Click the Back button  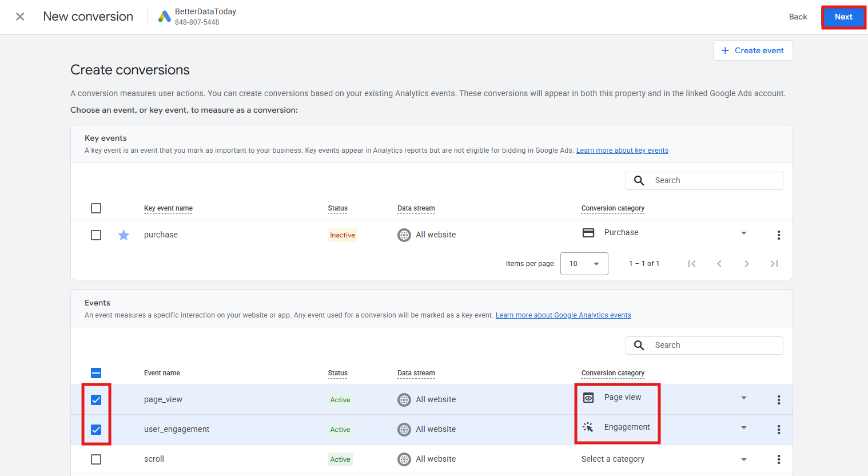[798, 17]
